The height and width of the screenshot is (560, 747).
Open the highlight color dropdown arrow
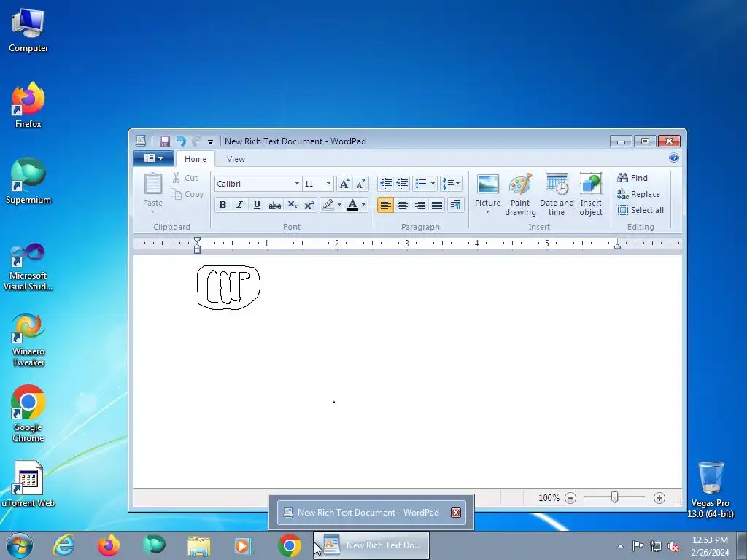click(x=339, y=205)
